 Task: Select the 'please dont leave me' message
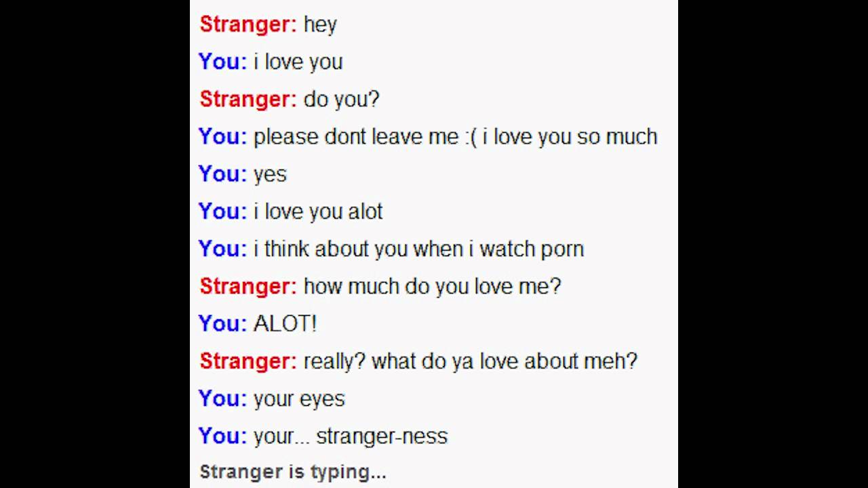(x=455, y=137)
